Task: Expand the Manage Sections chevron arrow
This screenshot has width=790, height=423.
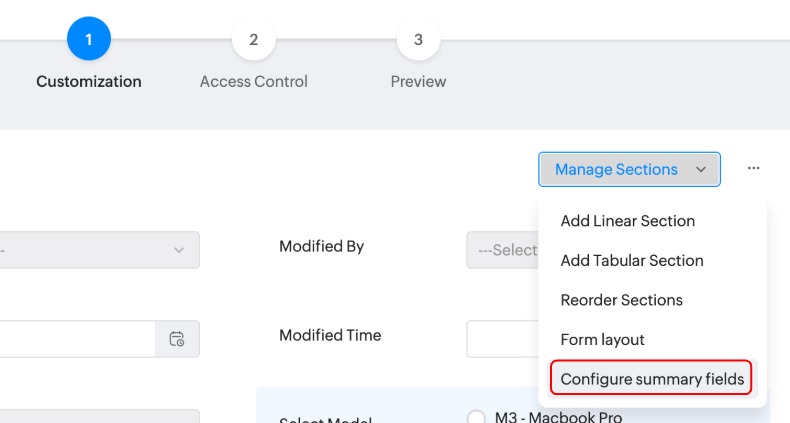Action: [x=701, y=170]
